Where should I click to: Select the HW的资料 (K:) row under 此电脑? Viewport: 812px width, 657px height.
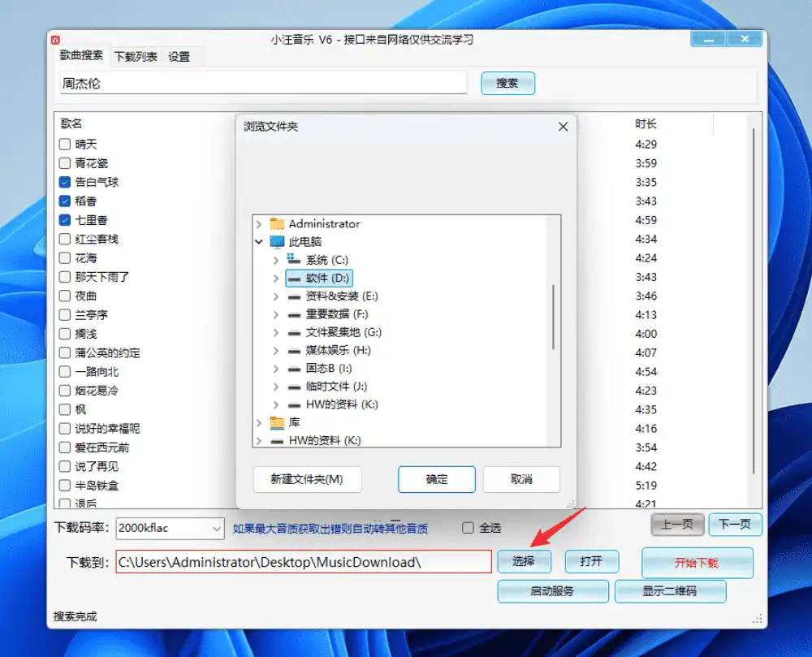click(x=342, y=405)
